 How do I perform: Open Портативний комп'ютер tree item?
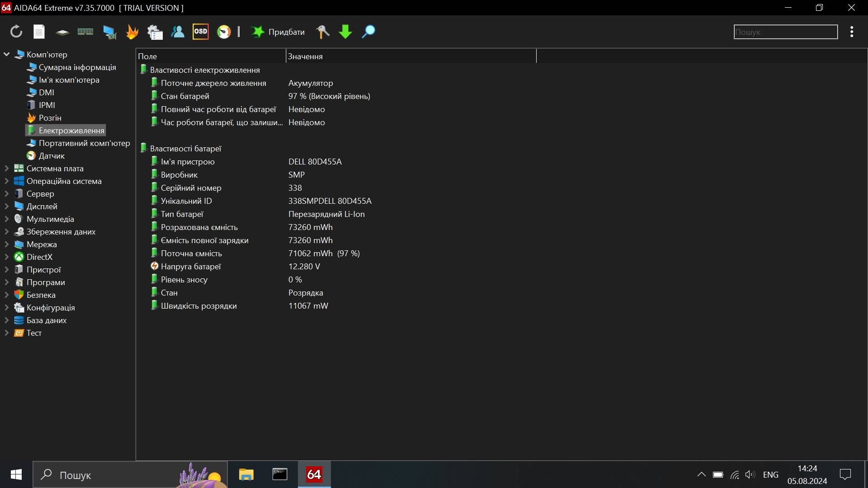[84, 143]
